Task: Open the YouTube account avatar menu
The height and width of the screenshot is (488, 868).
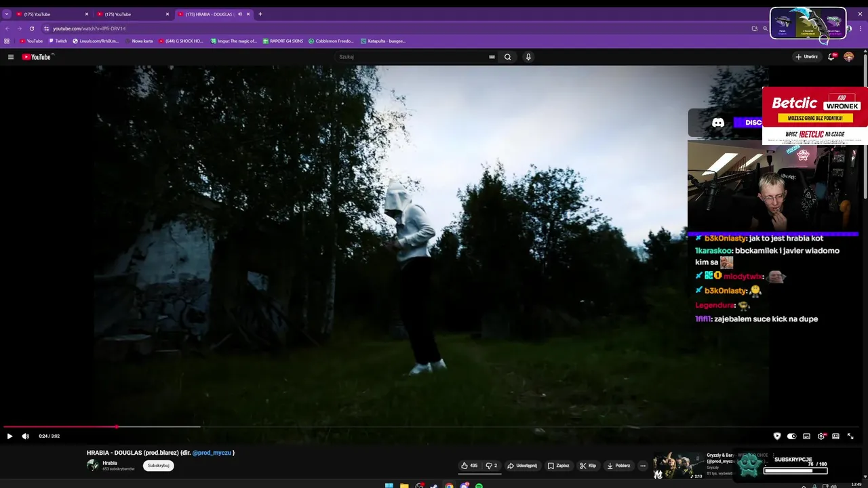Action: 849,57
